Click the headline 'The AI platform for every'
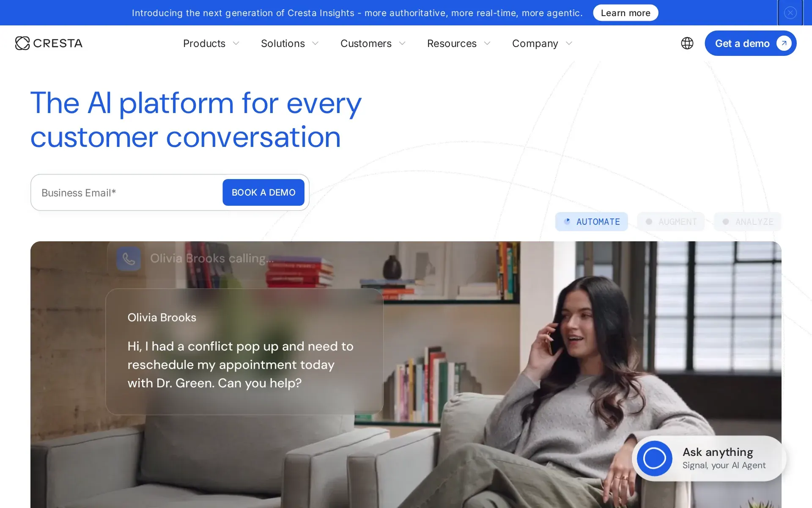The image size is (812, 508). [x=196, y=103]
